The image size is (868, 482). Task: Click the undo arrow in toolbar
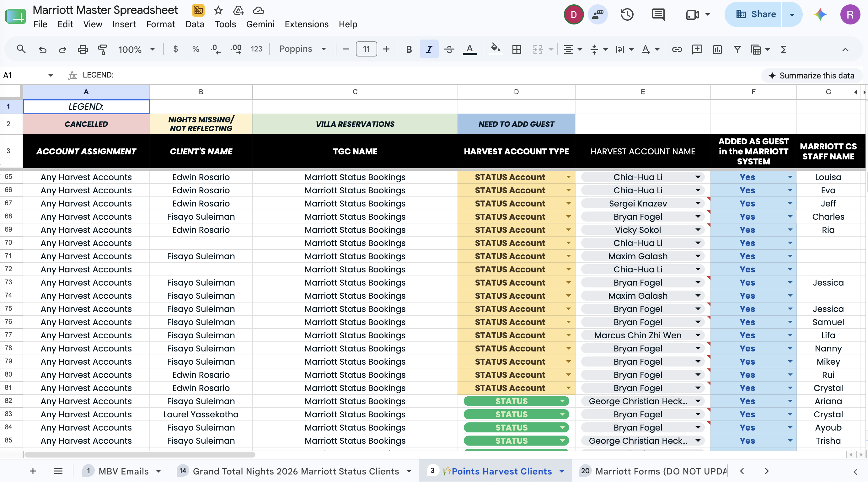point(42,50)
